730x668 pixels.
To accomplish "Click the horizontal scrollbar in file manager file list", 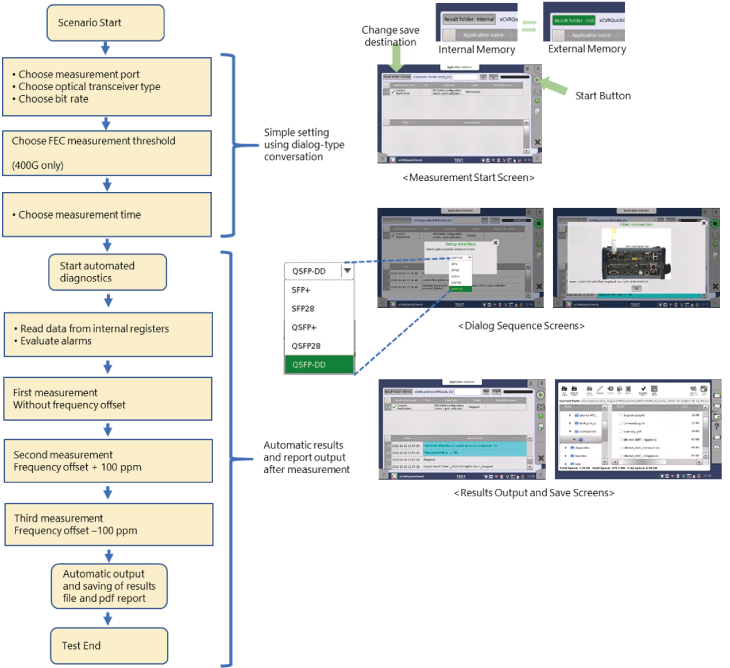I will 656,462.
